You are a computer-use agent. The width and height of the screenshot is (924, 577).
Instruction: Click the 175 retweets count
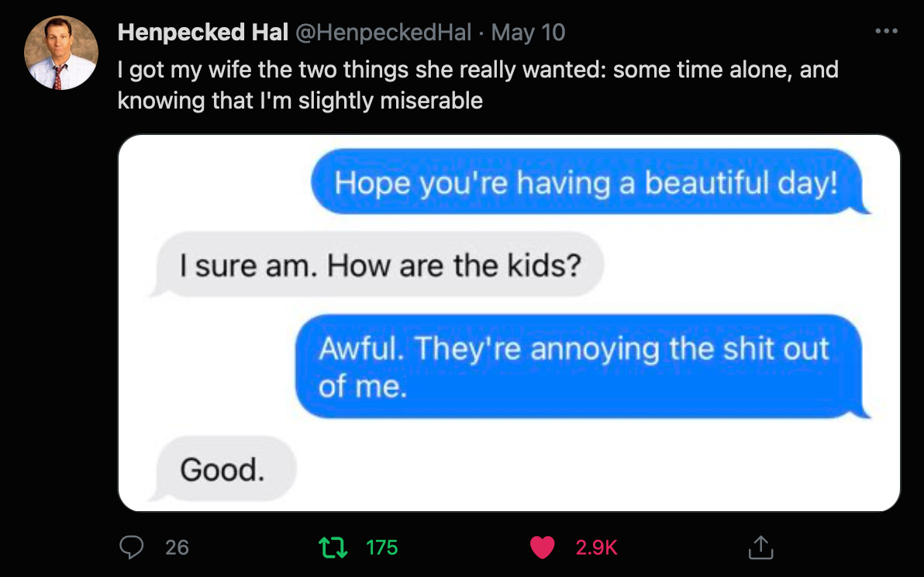[x=381, y=548]
